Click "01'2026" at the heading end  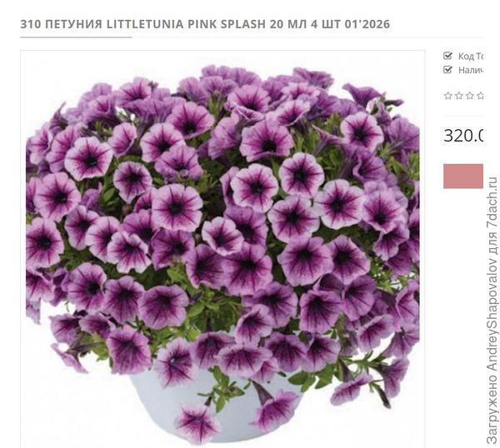click(367, 24)
